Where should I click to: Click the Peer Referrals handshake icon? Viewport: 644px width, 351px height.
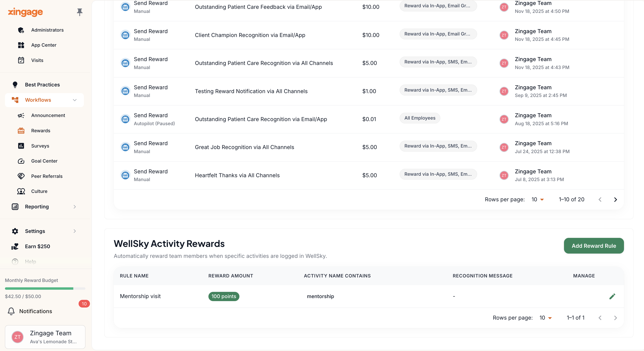[x=21, y=176]
